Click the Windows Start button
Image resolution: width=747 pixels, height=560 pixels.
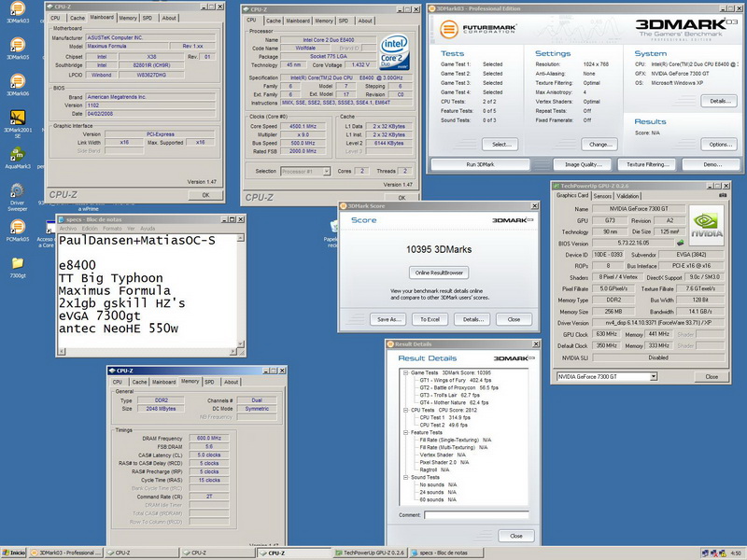pos(14,553)
